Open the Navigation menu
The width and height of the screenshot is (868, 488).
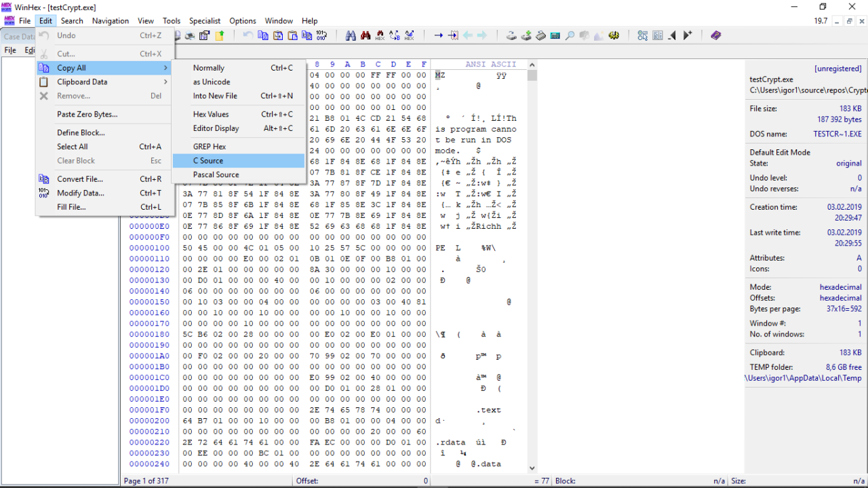coord(111,21)
